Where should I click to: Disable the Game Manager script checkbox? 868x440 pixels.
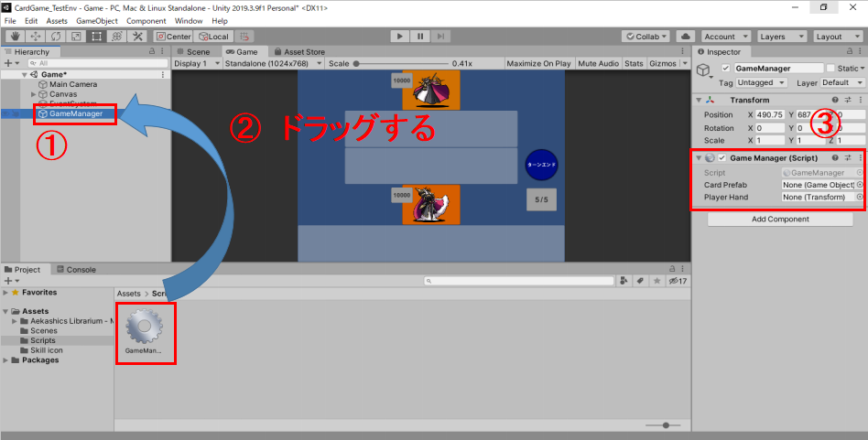722,158
